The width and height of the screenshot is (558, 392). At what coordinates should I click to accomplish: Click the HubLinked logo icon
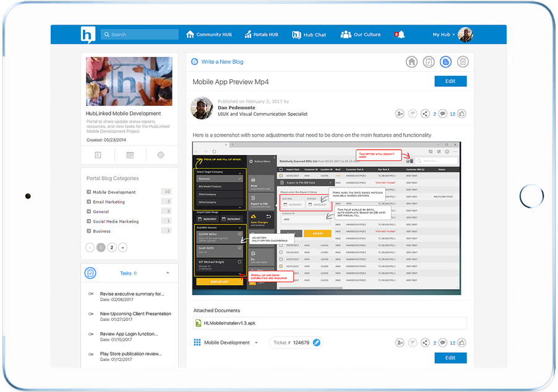coord(88,35)
